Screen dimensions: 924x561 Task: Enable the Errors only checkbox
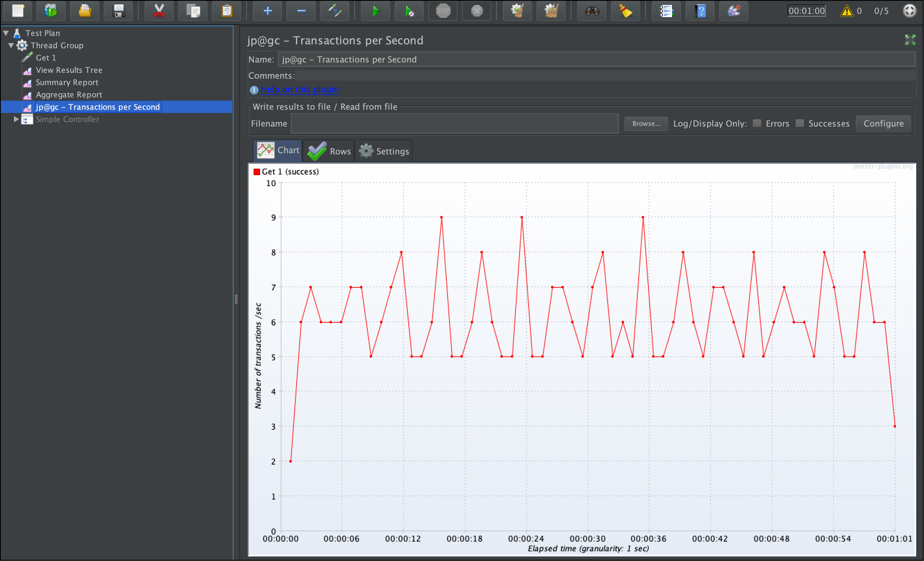(x=757, y=123)
